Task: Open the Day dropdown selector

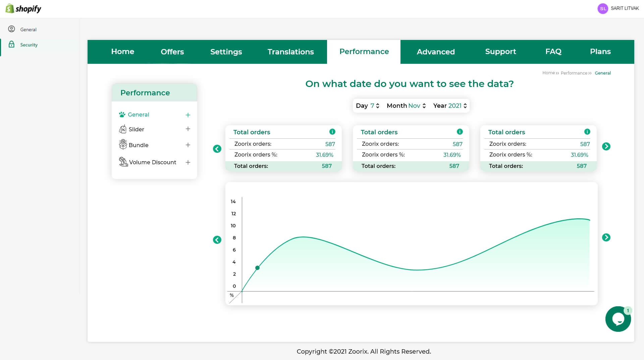Action: coord(368,106)
